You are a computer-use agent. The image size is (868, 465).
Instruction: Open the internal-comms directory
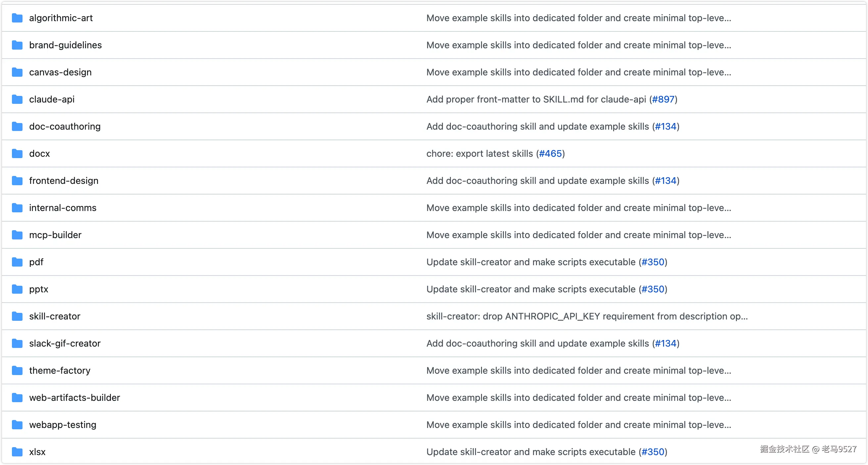63,208
